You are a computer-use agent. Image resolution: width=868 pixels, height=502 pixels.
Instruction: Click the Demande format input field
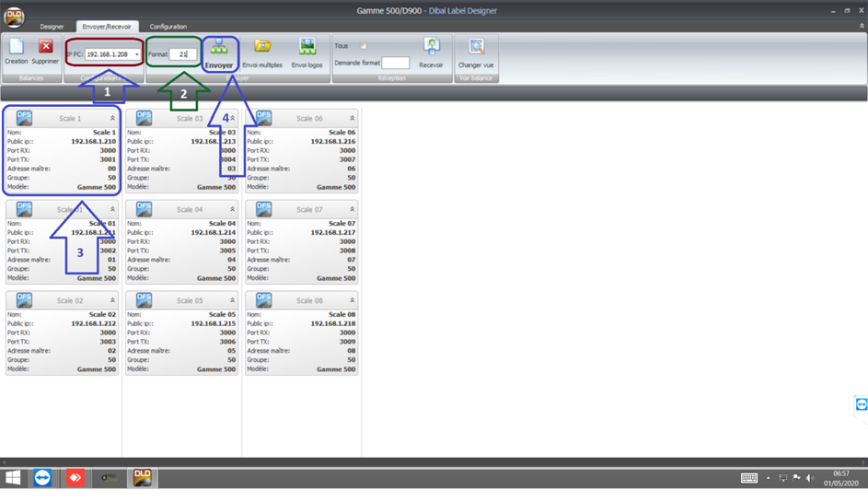tap(396, 64)
